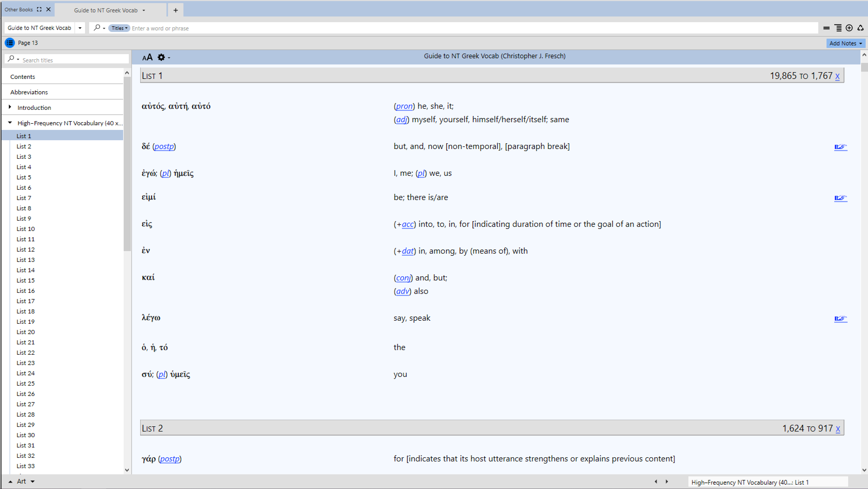Click the status bar location field List 1
Viewport: 868px width, 489px height.
click(x=768, y=482)
